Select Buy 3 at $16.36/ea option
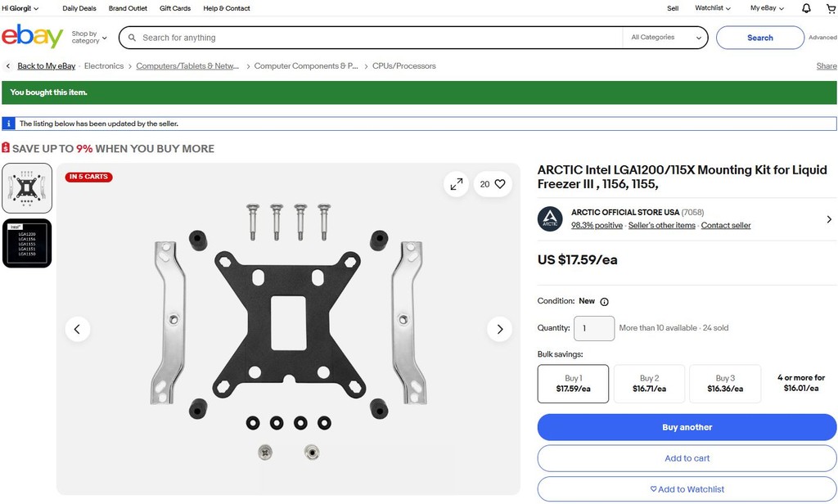The width and height of the screenshot is (838, 504). coord(725,383)
